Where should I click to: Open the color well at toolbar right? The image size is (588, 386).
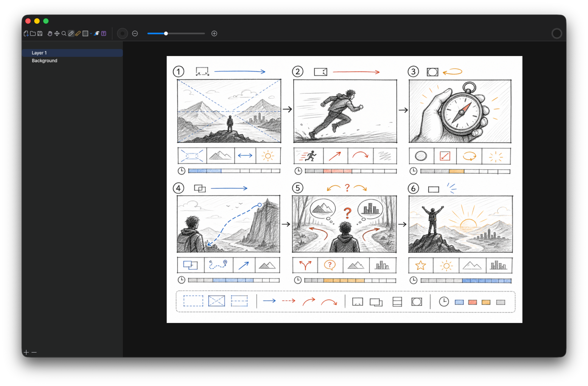[557, 34]
